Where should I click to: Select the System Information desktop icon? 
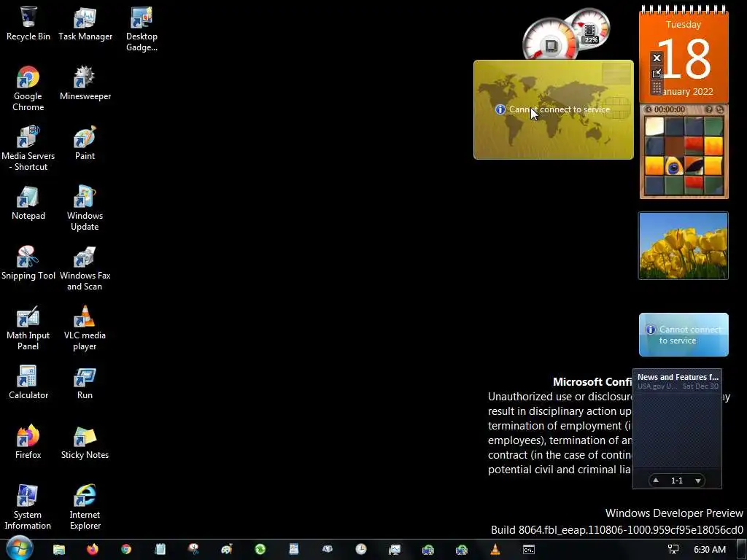(28, 507)
